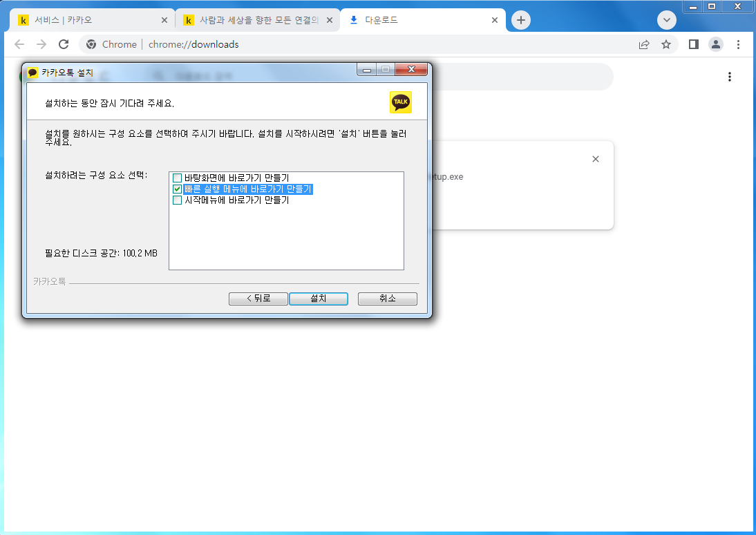Screen dimensions: 756x535
Task: Click the chrome://downloads address bar
Action: [x=379, y=44]
